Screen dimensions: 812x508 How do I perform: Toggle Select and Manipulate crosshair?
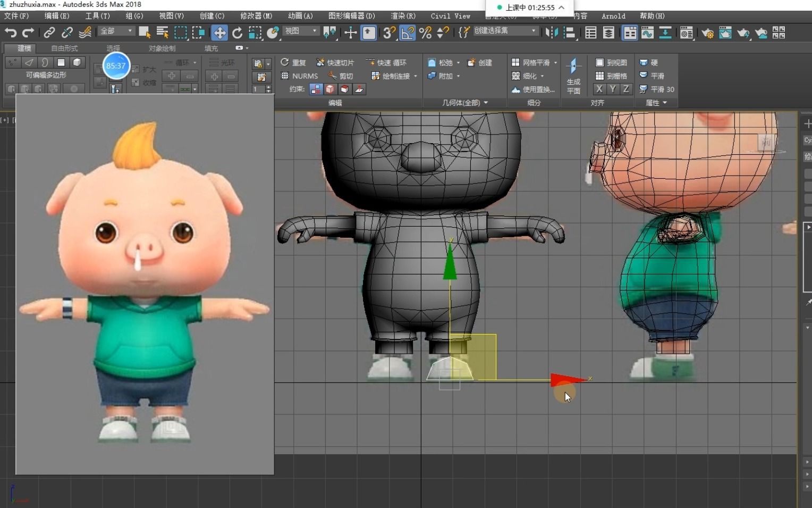click(x=350, y=33)
